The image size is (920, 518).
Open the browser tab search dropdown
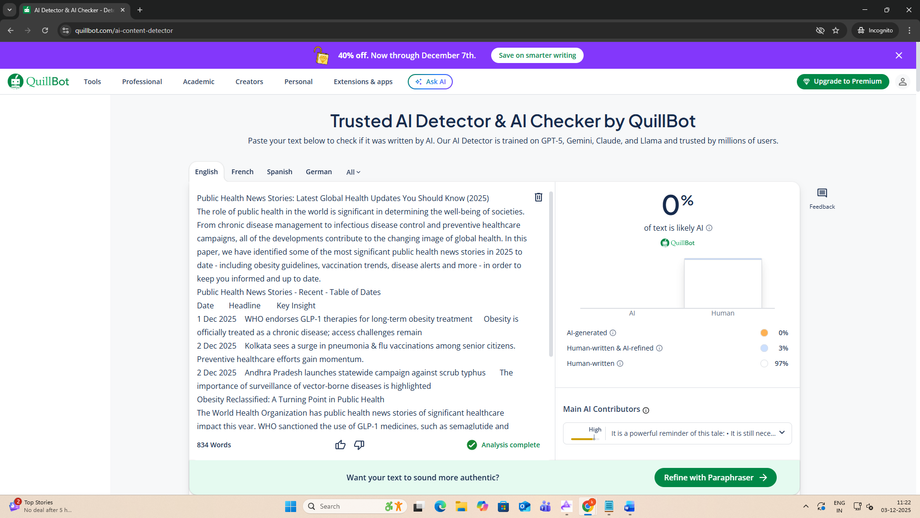coord(10,10)
